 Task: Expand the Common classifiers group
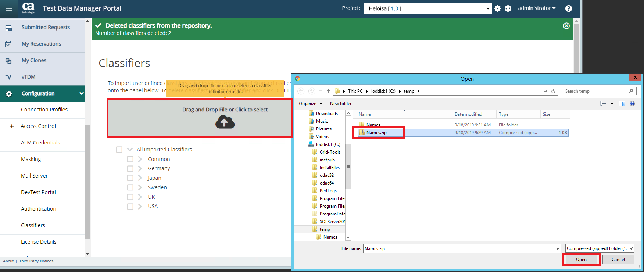click(x=140, y=159)
